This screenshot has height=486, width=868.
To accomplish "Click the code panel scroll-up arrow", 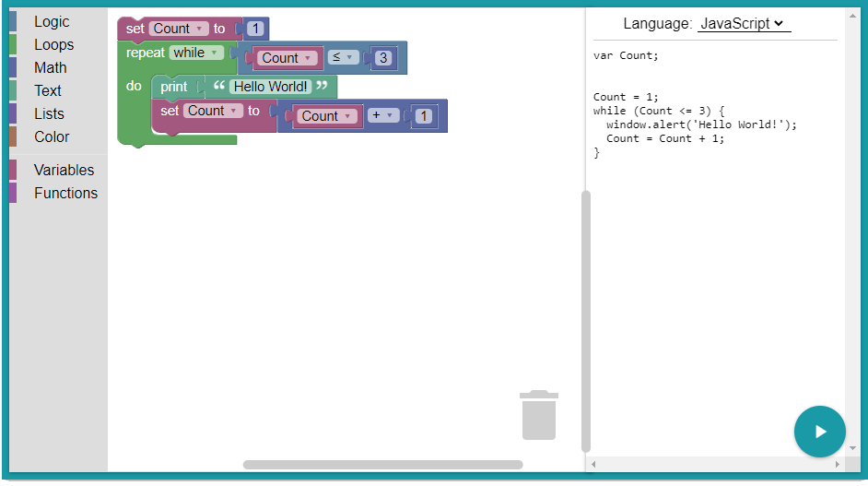I will [x=852, y=16].
